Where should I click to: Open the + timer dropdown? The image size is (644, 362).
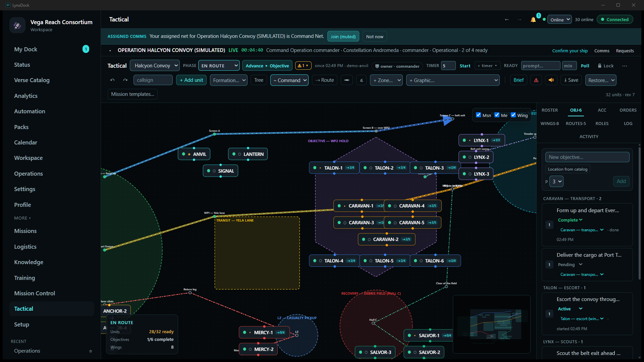pyautogui.click(x=487, y=66)
